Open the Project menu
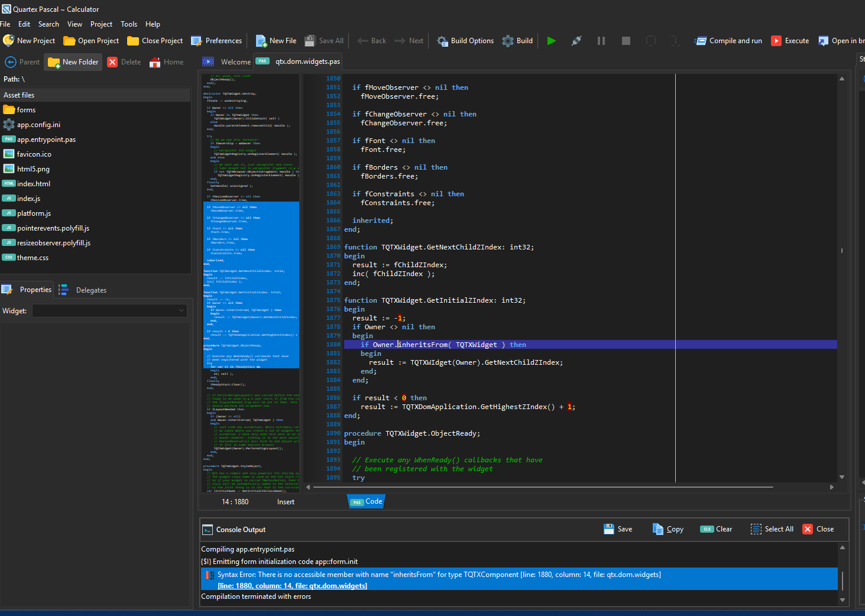This screenshot has width=865, height=616. (101, 24)
